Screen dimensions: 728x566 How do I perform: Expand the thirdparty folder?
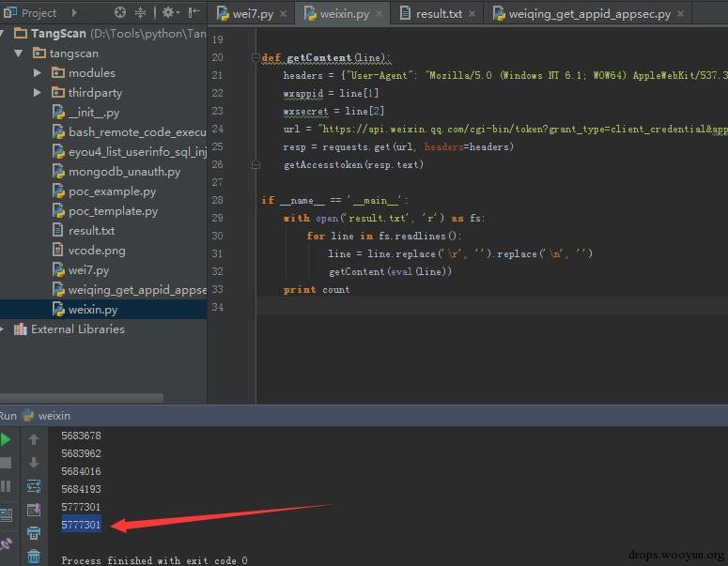pyautogui.click(x=38, y=93)
